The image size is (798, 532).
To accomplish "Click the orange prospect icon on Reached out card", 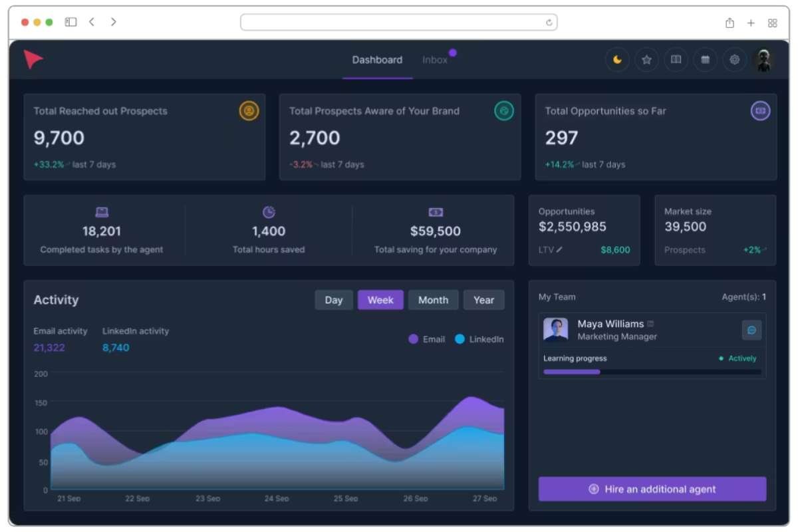I will [247, 111].
